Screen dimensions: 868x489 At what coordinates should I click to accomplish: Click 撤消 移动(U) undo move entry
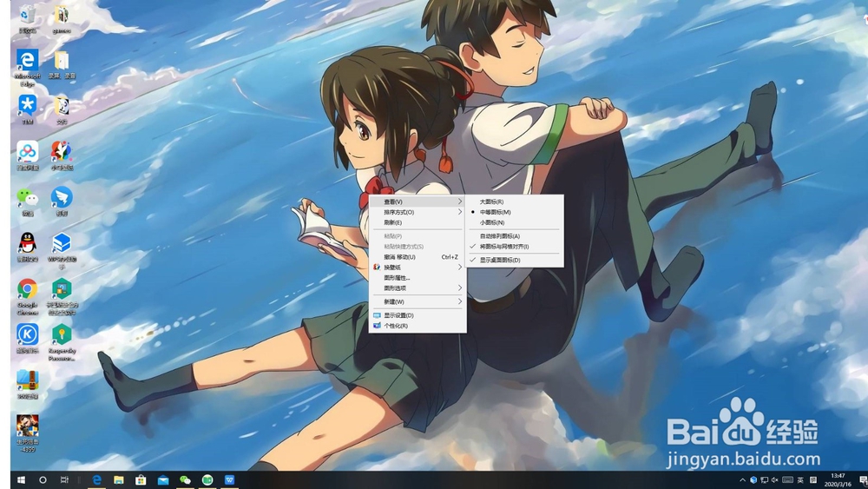(x=418, y=257)
